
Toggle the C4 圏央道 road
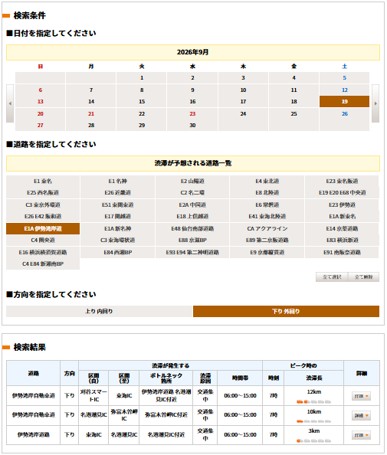click(x=43, y=240)
